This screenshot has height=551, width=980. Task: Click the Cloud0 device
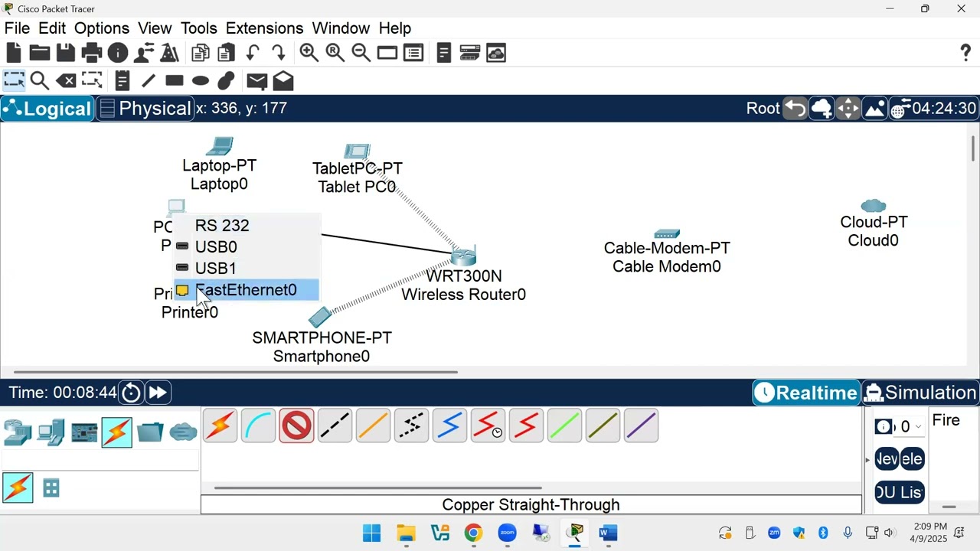[874, 206]
